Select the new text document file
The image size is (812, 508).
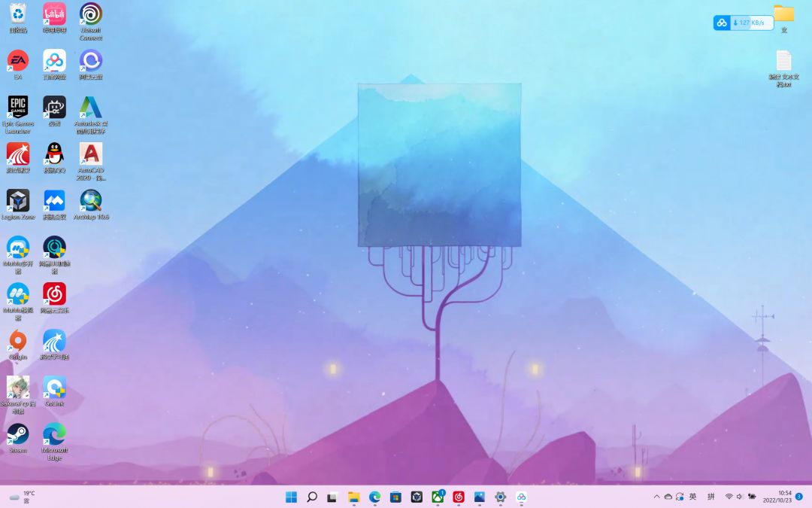783,68
